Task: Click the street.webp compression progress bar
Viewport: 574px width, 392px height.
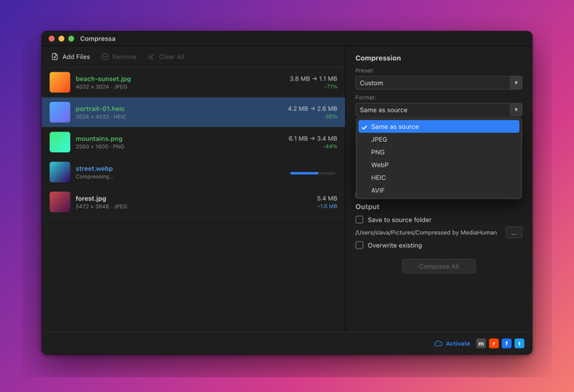Action: pyautogui.click(x=313, y=173)
